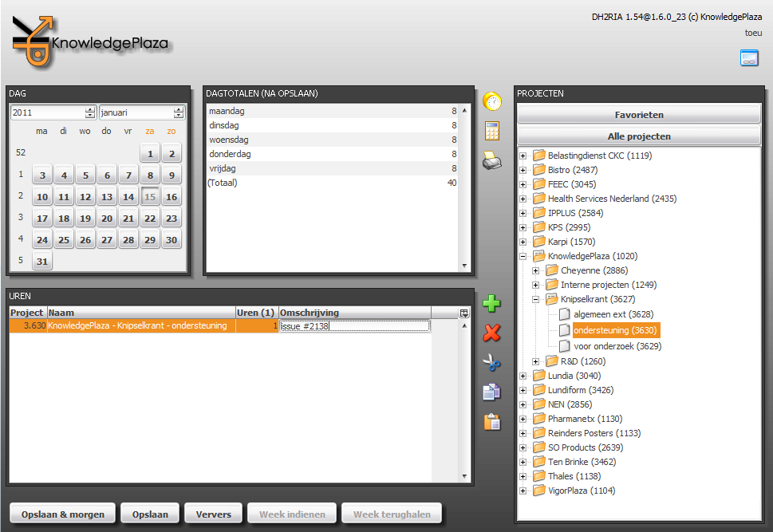Viewport: 773px width, 532px height.
Task: Click the 'algemeen ext (3628)' document icon
Action: click(x=565, y=314)
